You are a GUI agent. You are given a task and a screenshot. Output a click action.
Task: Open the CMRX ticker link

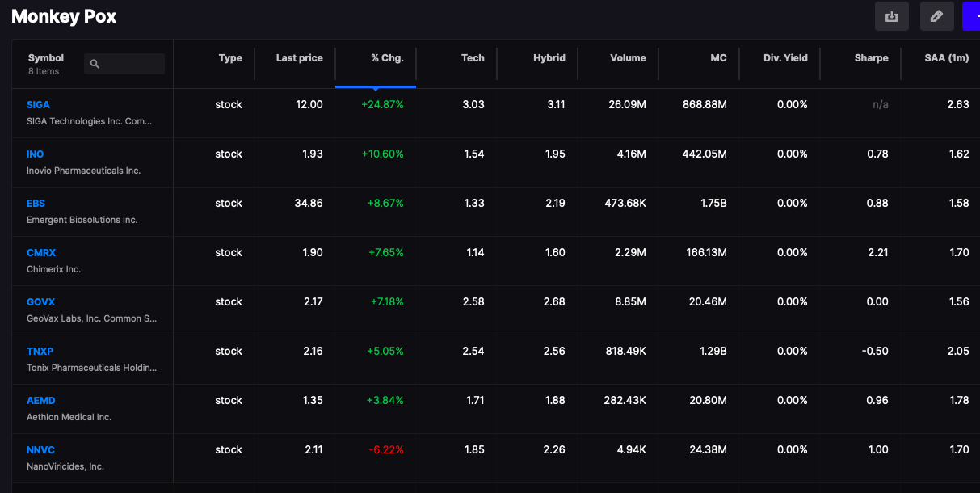click(41, 253)
